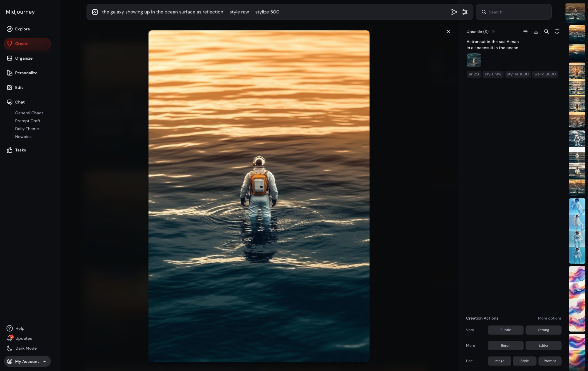Open the prompt settings sliders icon
The height and width of the screenshot is (371, 588).
[x=465, y=12]
